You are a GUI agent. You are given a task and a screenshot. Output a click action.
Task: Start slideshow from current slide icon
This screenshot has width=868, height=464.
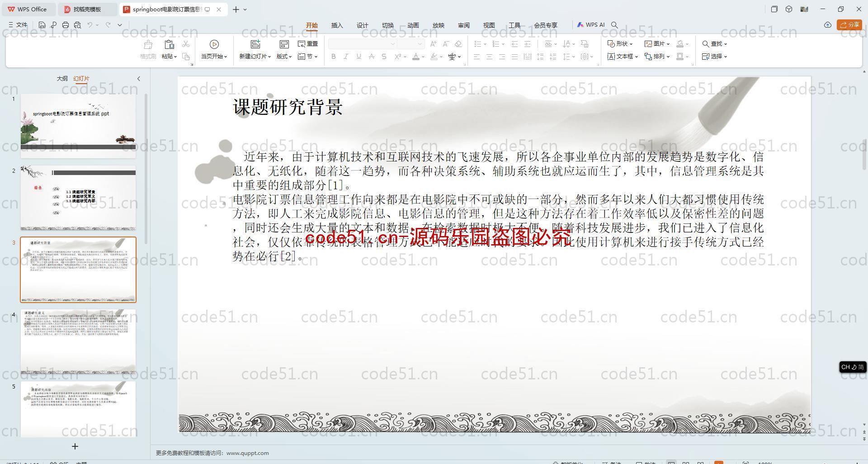[214, 44]
